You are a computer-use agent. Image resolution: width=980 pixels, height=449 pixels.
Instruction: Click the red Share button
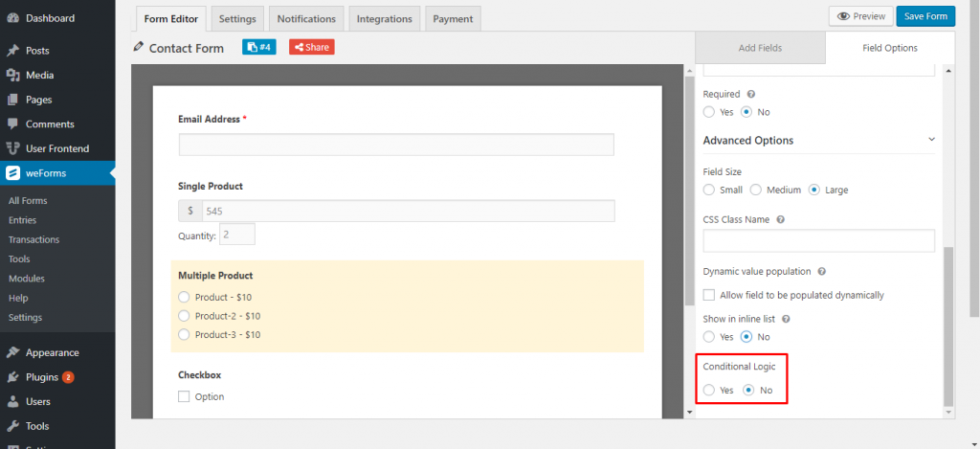point(311,47)
